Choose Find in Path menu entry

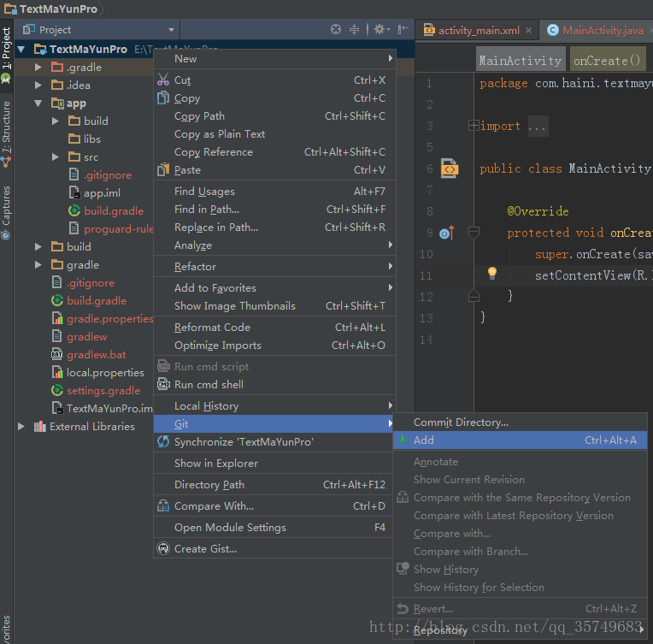pyautogui.click(x=275, y=210)
